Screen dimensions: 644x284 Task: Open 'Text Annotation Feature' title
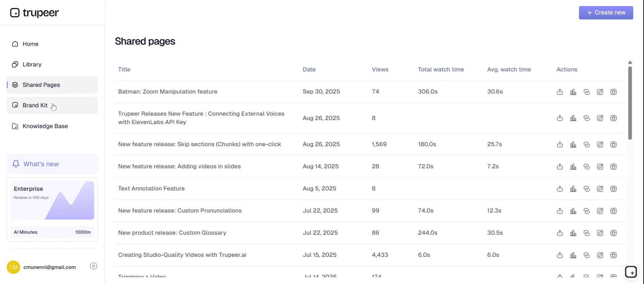(151, 189)
